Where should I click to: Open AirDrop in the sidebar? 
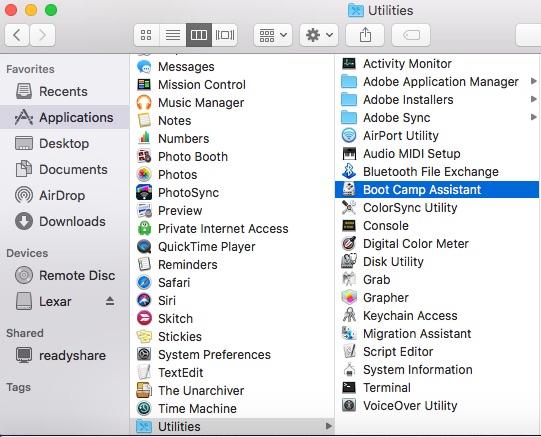tap(65, 195)
